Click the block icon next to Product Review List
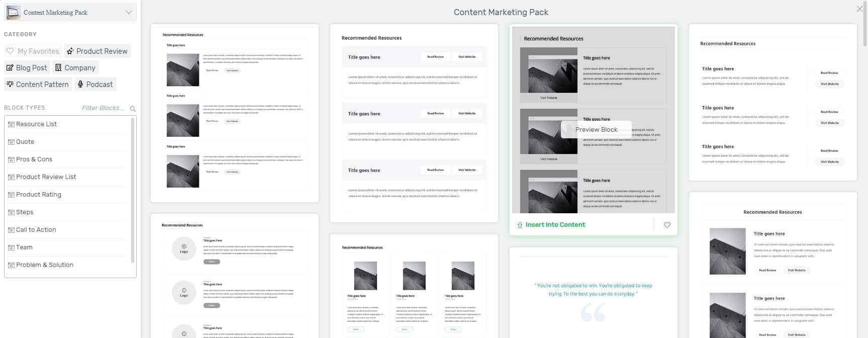This screenshot has width=868, height=338. 11,177
